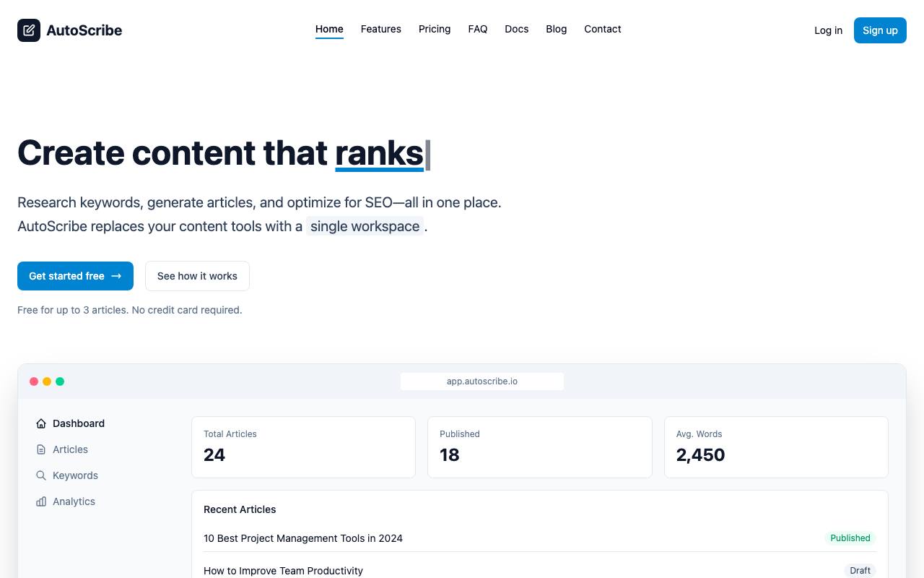The height and width of the screenshot is (578, 924).
Task: Open the Dashboard home icon
Action: 41,423
